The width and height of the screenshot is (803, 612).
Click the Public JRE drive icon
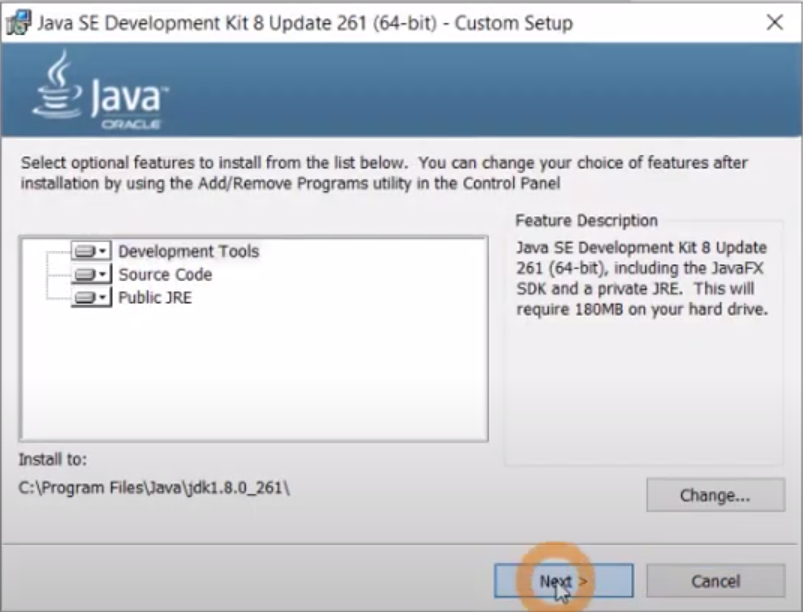[86, 298]
